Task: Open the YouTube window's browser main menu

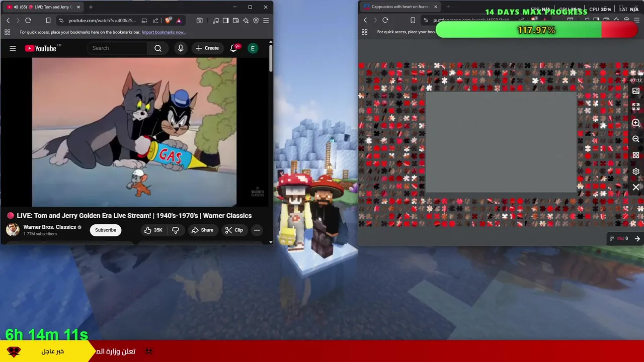Action: tap(266, 21)
